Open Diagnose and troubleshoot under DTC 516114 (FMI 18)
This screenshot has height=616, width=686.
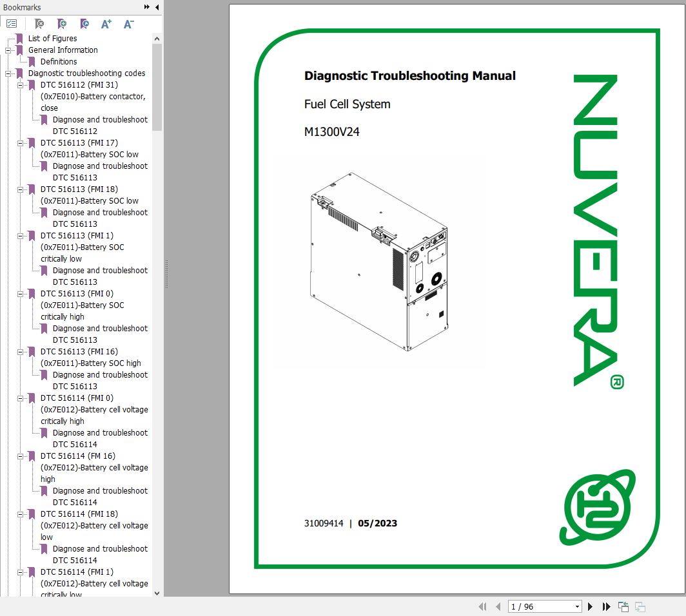[x=100, y=554]
